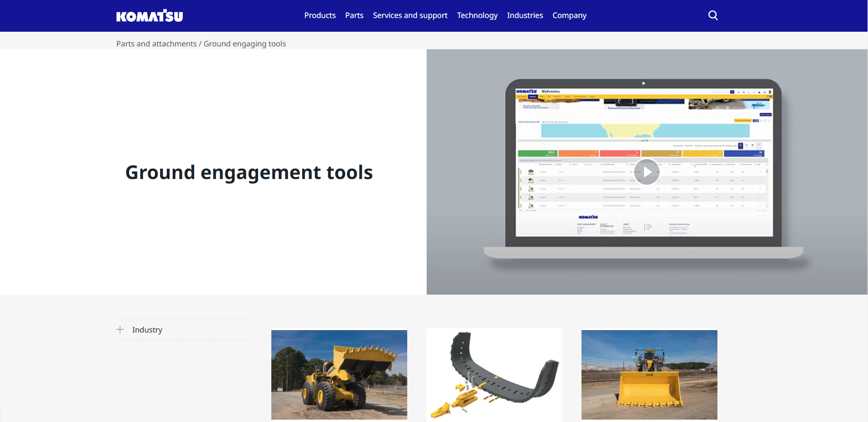The height and width of the screenshot is (422, 868).
Task: Click the Industry filter label
Action: (x=147, y=330)
